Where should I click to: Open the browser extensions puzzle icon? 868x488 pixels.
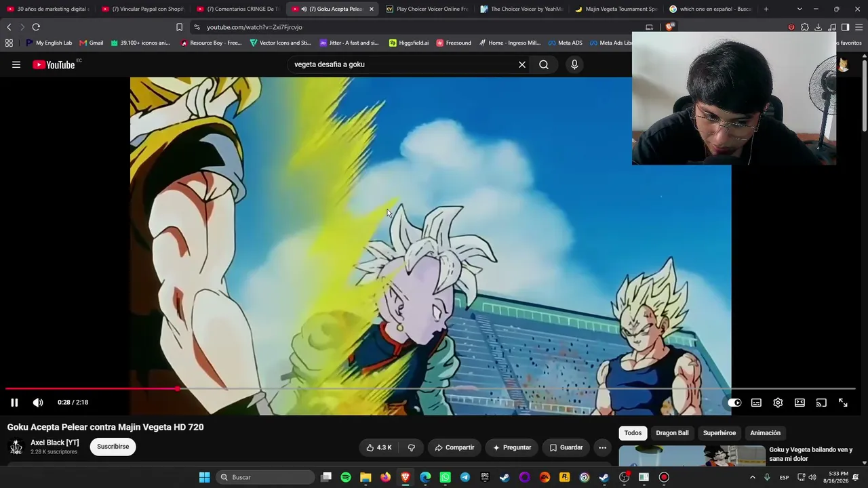tap(804, 27)
